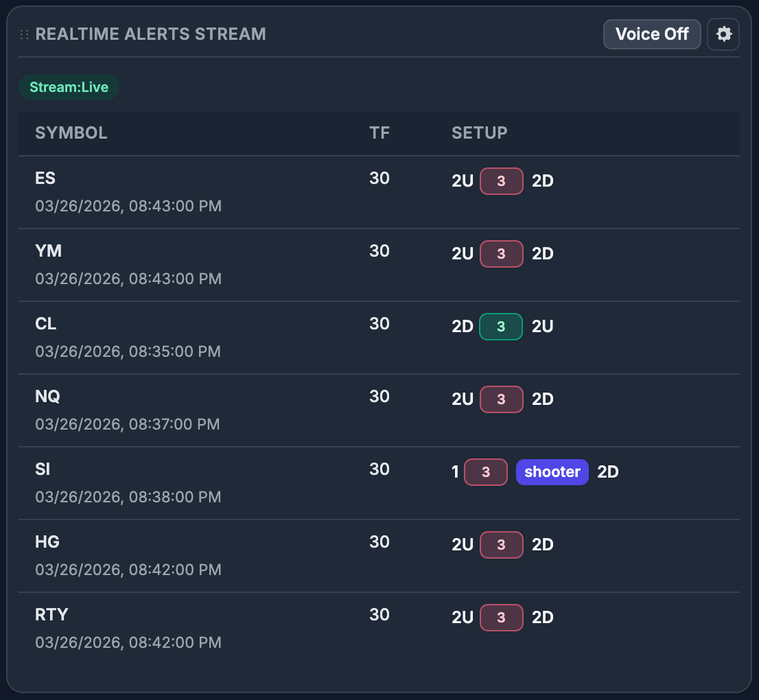Click the "3" badge on the RTY row
This screenshot has height=700, width=759.
coord(501,617)
